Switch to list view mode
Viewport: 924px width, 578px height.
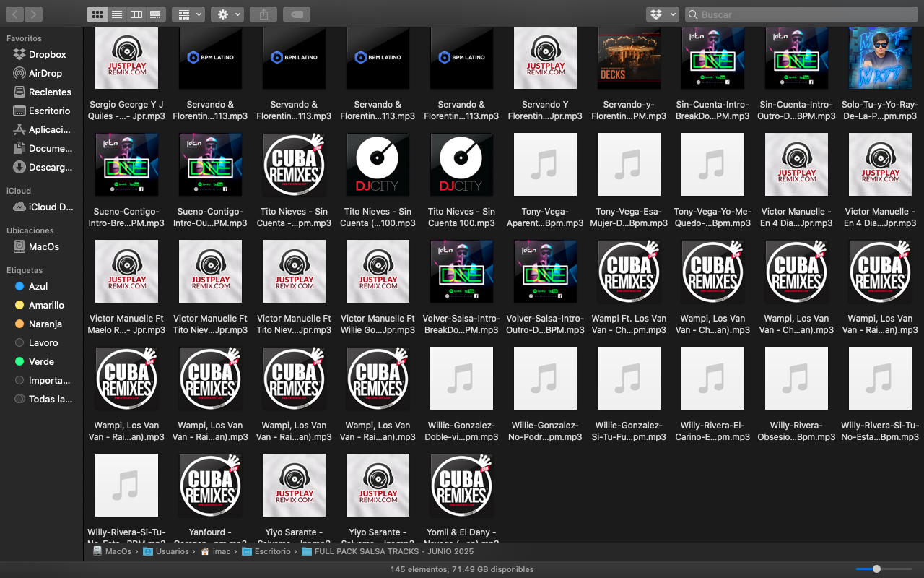pyautogui.click(x=116, y=14)
